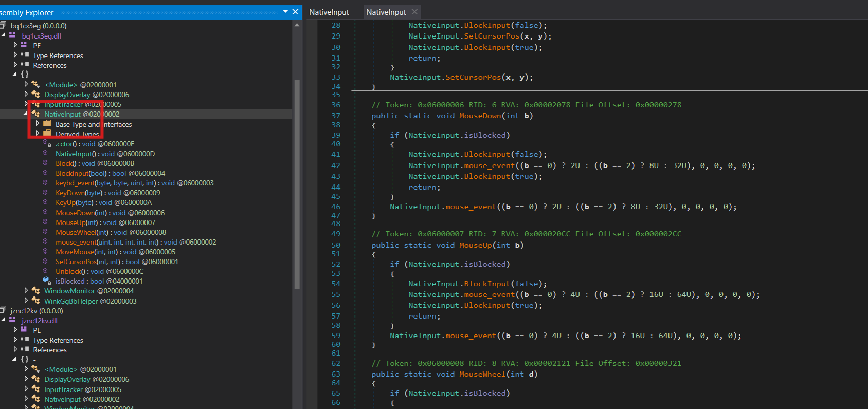The width and height of the screenshot is (868, 409).
Task: Click isBlocked on code line 52
Action: (x=485, y=264)
